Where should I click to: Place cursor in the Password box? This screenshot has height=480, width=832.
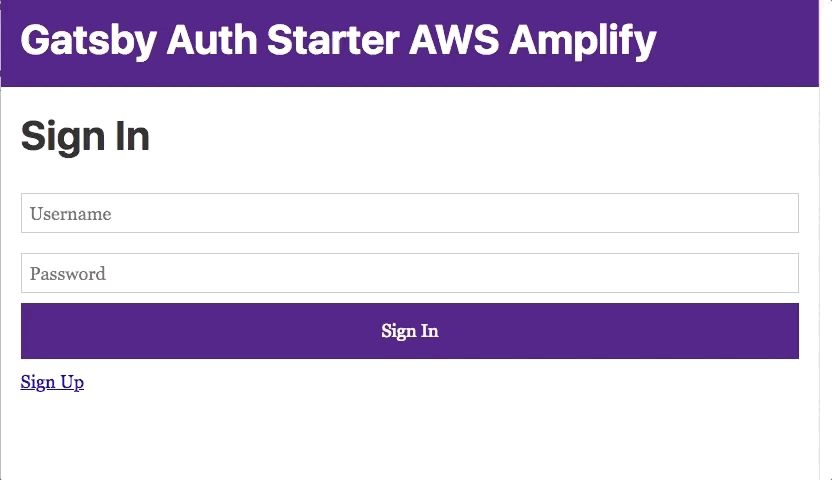(x=410, y=273)
